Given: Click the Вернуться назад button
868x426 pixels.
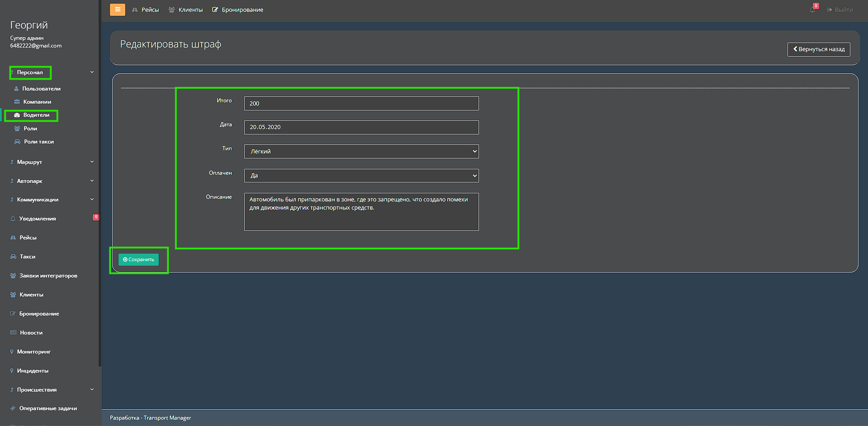Looking at the screenshot, I should [818, 49].
